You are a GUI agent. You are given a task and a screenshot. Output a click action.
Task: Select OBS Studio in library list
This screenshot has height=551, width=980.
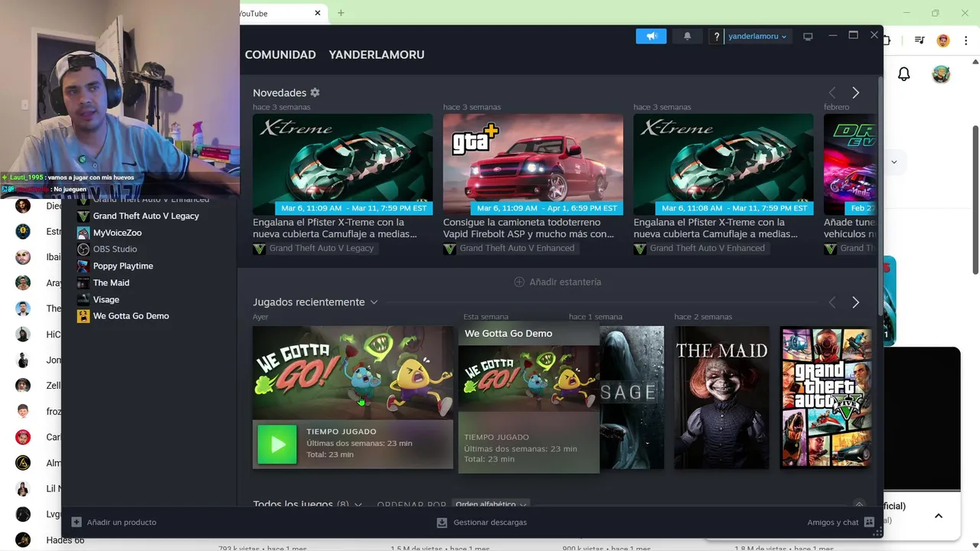click(x=115, y=249)
